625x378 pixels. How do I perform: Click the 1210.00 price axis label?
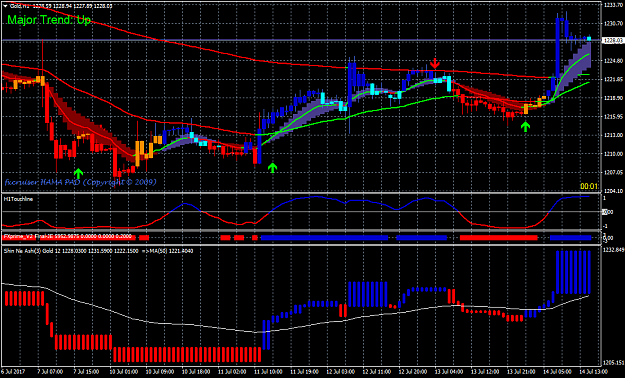pos(614,154)
